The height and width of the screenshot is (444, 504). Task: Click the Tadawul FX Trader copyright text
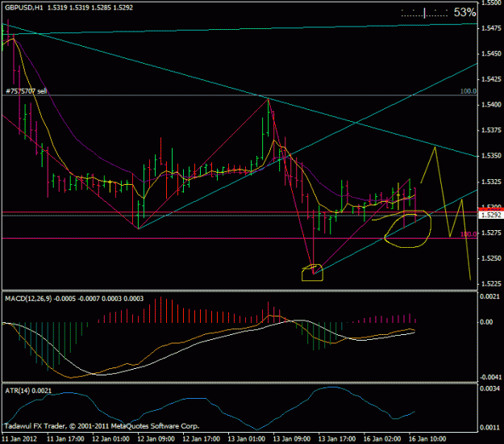pyautogui.click(x=102, y=426)
